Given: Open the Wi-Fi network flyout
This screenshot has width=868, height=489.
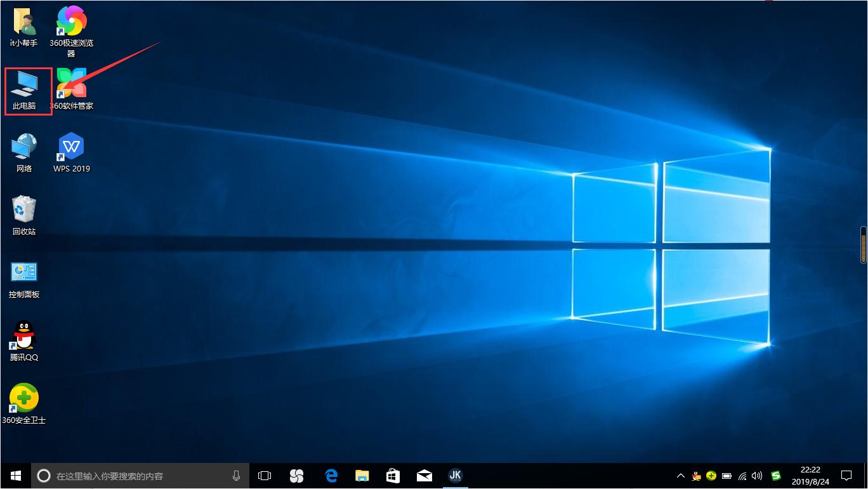Looking at the screenshot, I should click(x=742, y=476).
